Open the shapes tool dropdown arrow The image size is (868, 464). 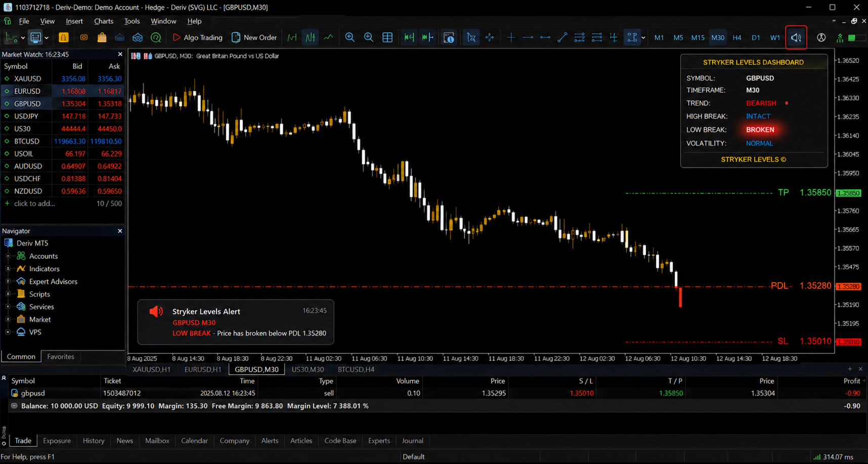tap(643, 38)
